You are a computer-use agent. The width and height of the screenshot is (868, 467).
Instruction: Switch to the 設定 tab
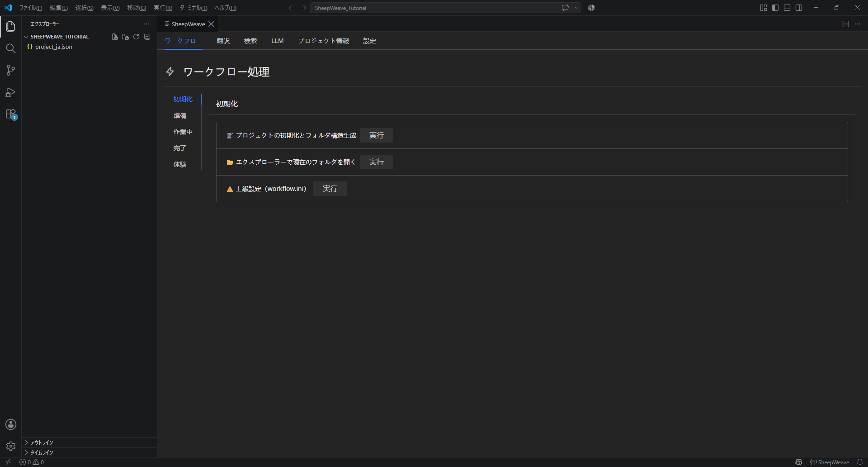click(370, 41)
